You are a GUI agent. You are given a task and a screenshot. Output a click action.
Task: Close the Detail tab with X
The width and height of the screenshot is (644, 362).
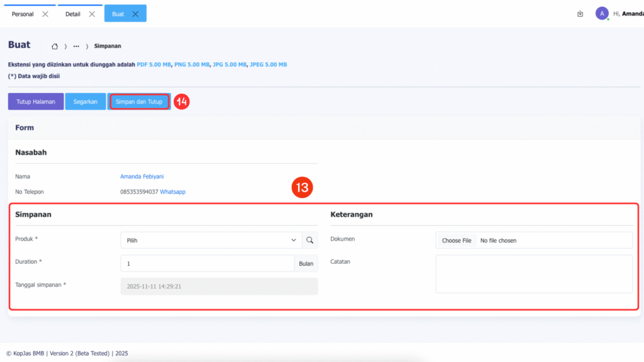92,14
